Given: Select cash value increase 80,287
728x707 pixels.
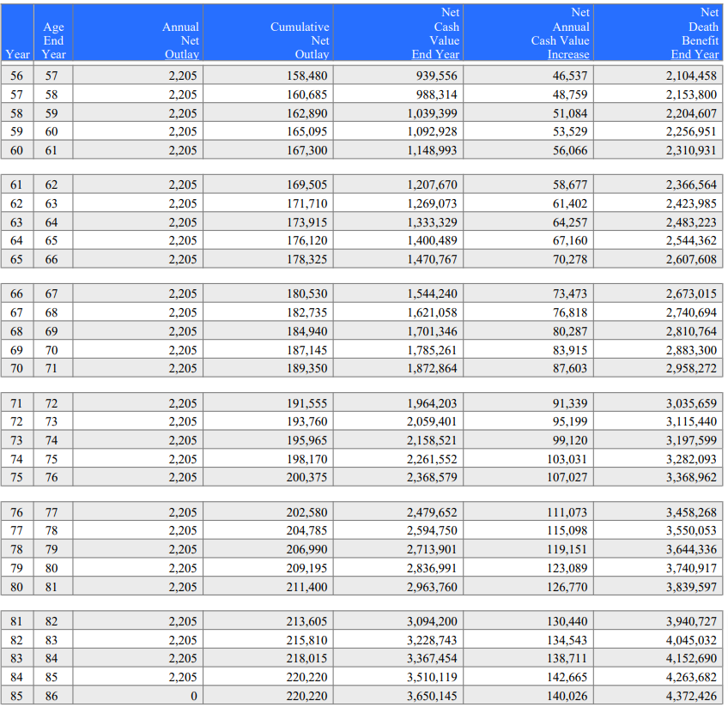Looking at the screenshot, I should click(570, 331).
